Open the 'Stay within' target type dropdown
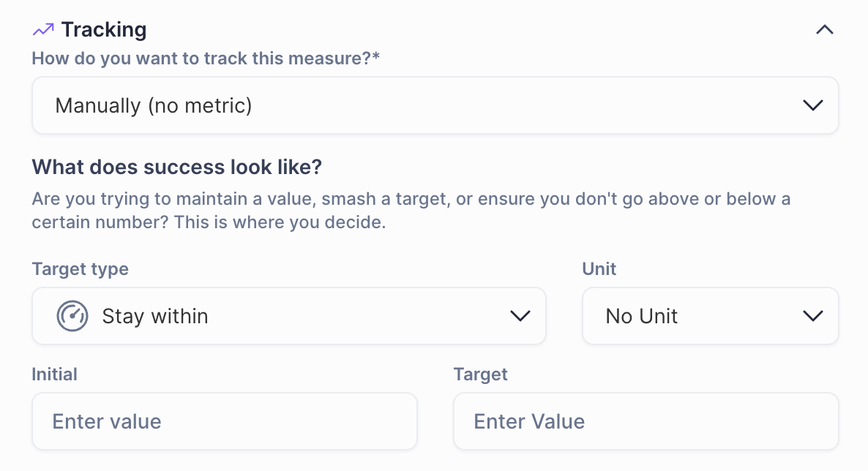Screen dimensions: 868x471 point(288,316)
